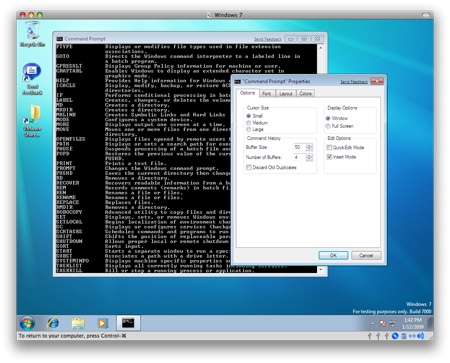Click the FTYPE line in Command Prompt
This screenshot has width=450, height=363.
[169, 47]
